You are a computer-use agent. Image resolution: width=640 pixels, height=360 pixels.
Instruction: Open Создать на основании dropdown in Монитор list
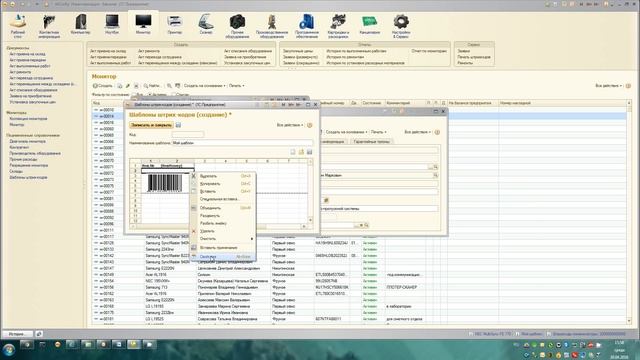tap(204, 86)
